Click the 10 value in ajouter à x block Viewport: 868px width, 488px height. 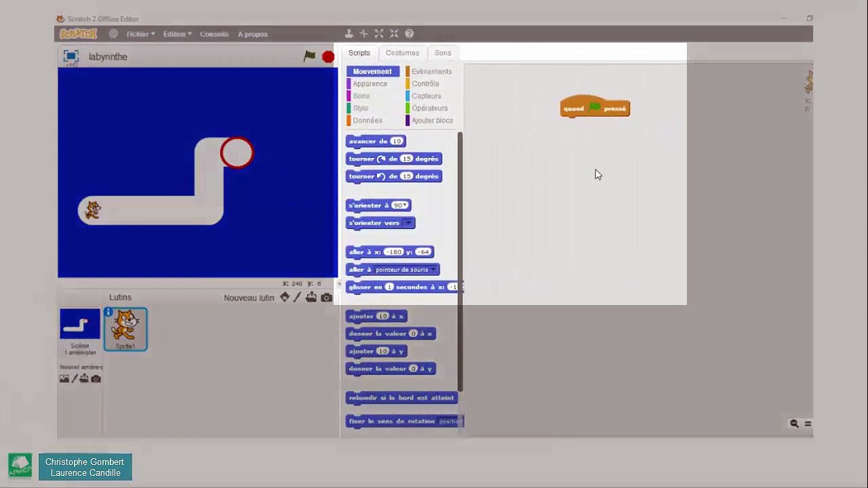click(382, 316)
